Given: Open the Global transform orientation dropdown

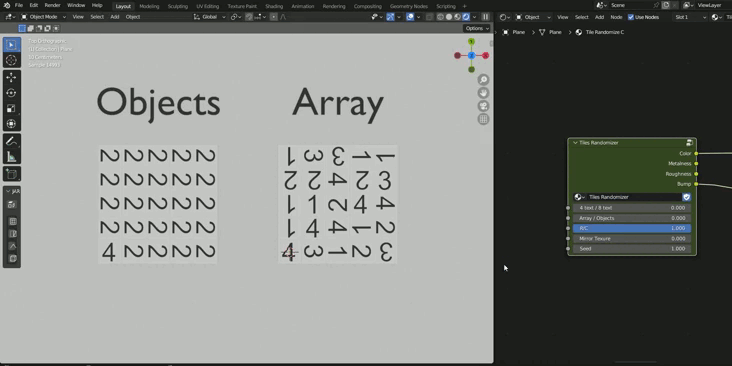Looking at the screenshot, I should tap(210, 17).
